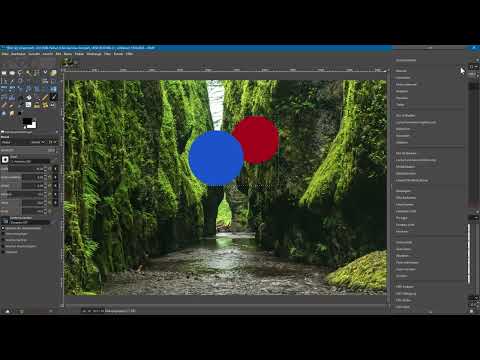Select the Perspective Clone tool
Screen dimensions: 480x360
click(x=53, y=105)
